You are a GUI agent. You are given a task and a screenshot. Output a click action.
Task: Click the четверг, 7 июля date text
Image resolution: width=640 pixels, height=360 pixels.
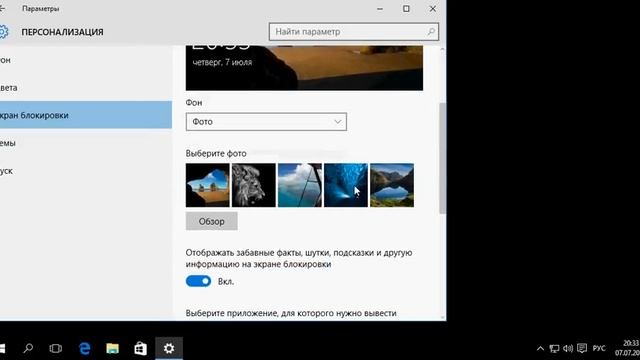(222, 62)
